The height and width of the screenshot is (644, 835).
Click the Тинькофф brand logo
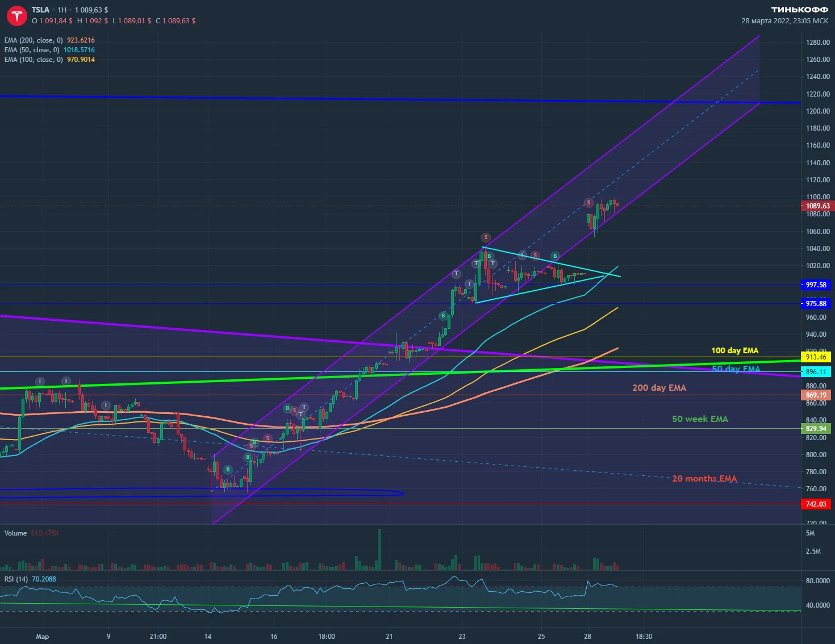point(799,10)
